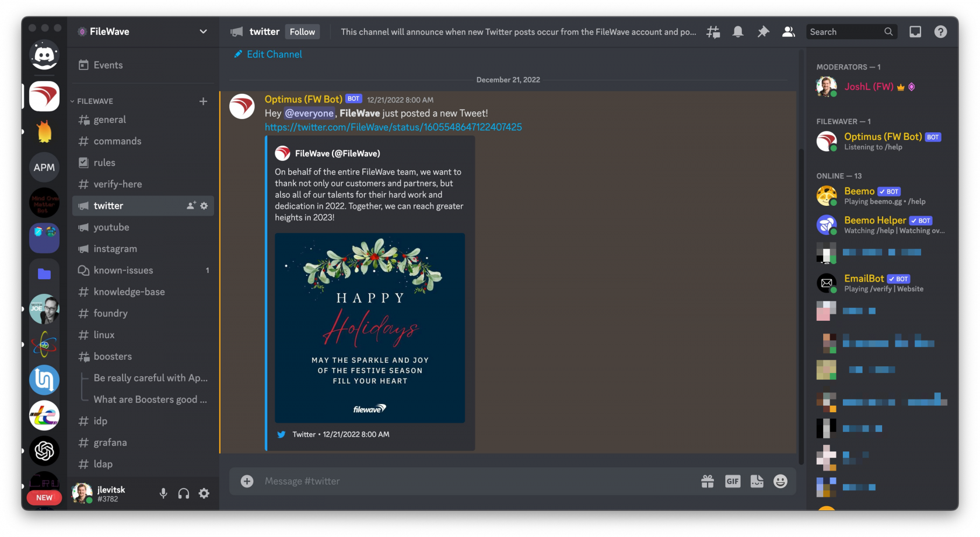Screen dimensions: 980x537
Task: Click the plus attach button in message bar
Action: tap(247, 481)
